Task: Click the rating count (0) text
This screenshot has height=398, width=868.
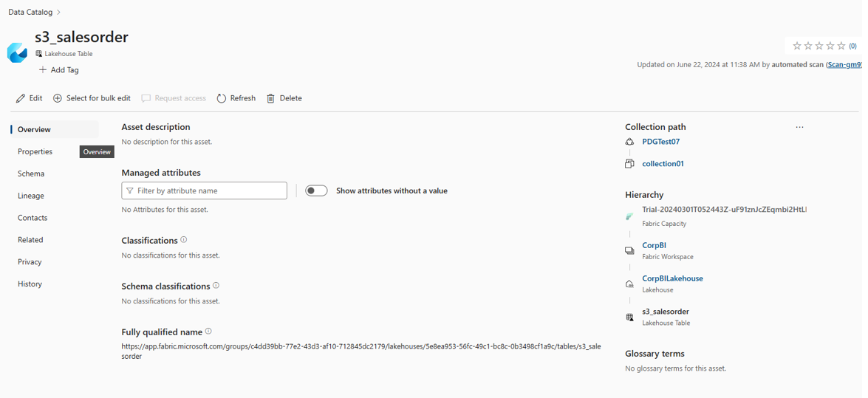Action: 853,46
